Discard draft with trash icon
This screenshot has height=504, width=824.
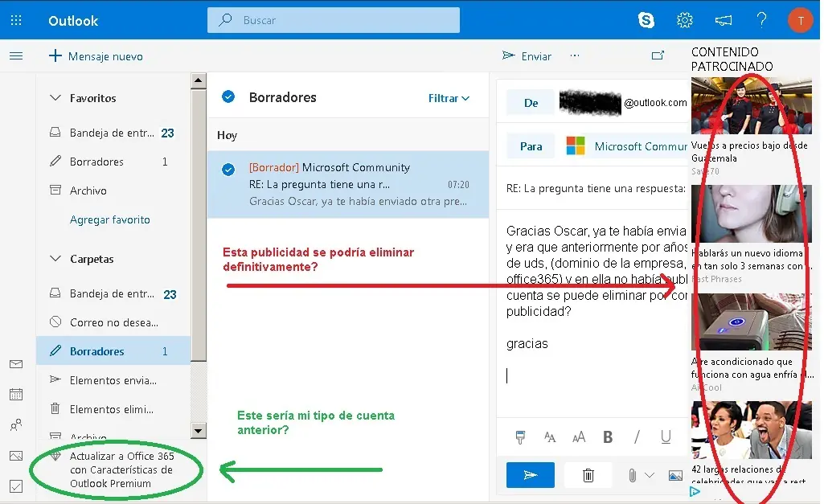(x=588, y=475)
